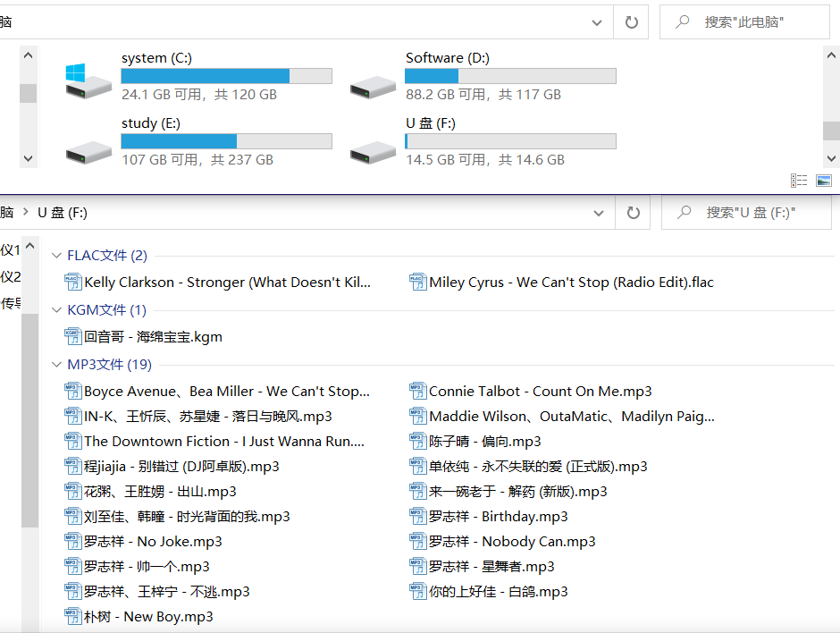Open the study (E:) drive icon
Image resolution: width=840 pixels, height=633 pixels.
88,152
